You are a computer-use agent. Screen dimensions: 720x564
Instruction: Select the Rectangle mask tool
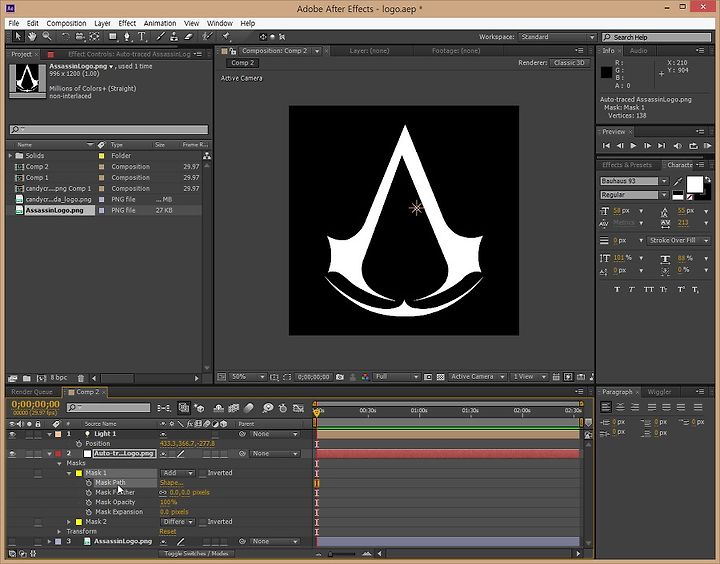(x=112, y=36)
